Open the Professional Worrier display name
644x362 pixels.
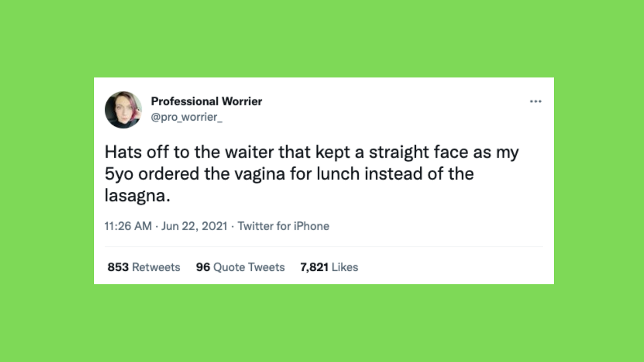(206, 101)
